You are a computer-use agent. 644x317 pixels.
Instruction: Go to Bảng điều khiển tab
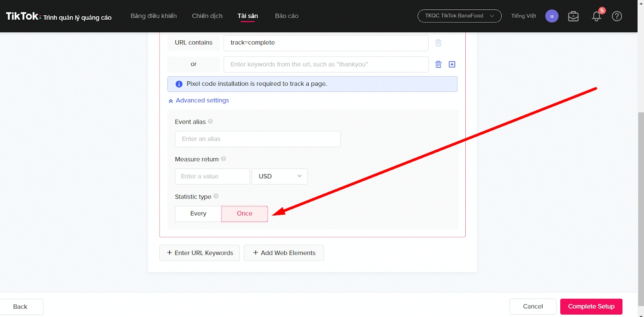pos(153,16)
